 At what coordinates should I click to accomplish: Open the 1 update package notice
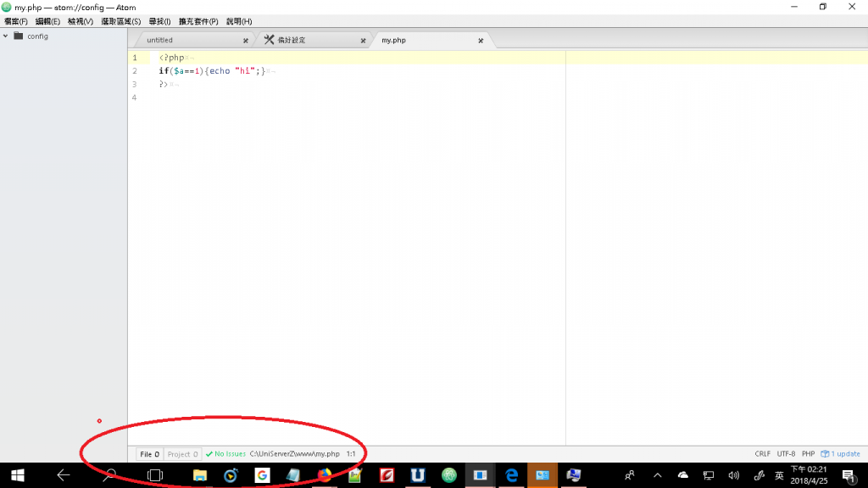pyautogui.click(x=840, y=454)
